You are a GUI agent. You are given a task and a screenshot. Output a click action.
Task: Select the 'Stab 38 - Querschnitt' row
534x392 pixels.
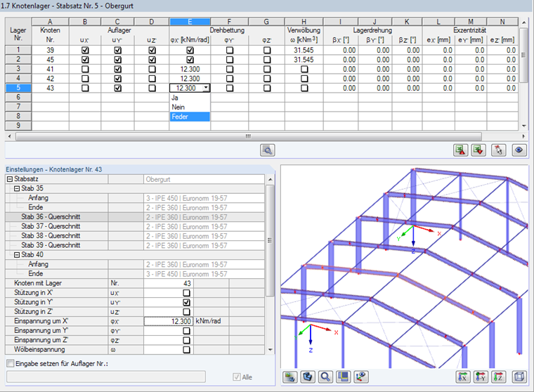[135, 235]
